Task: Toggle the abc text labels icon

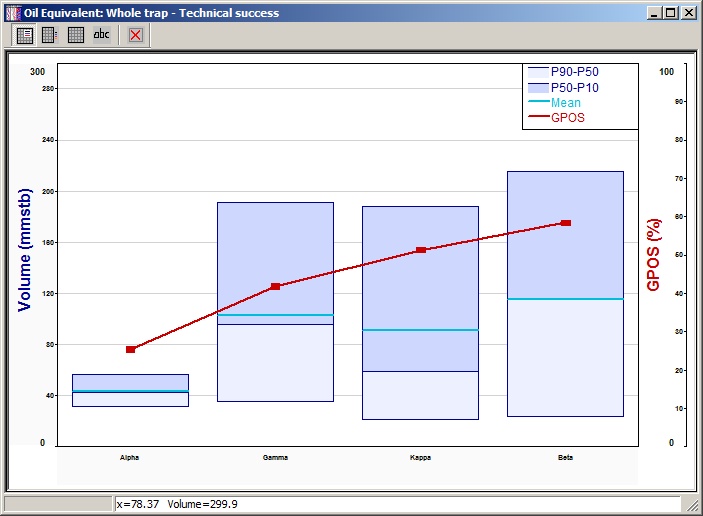Action: (102, 35)
